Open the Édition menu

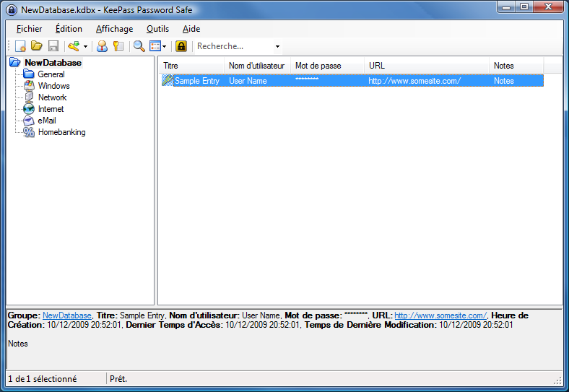click(69, 29)
